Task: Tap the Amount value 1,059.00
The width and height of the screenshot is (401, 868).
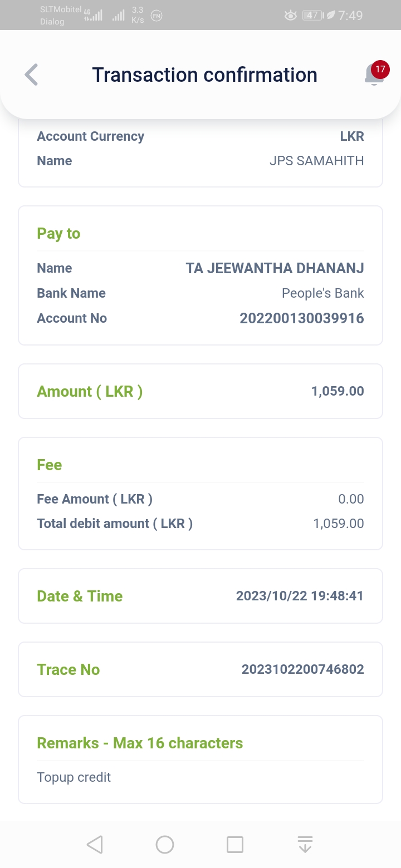Action: (338, 391)
